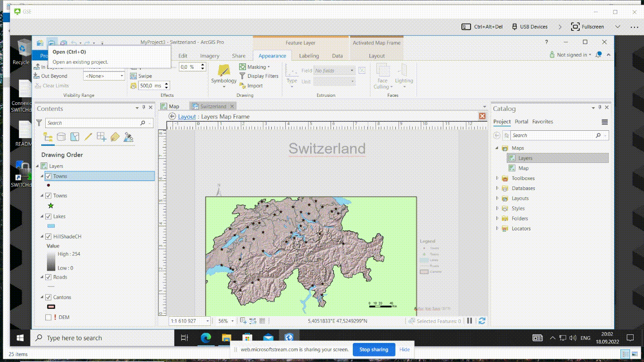This screenshot has width=644, height=362.
Task: Select the List By Data Source view
Action: (61, 137)
